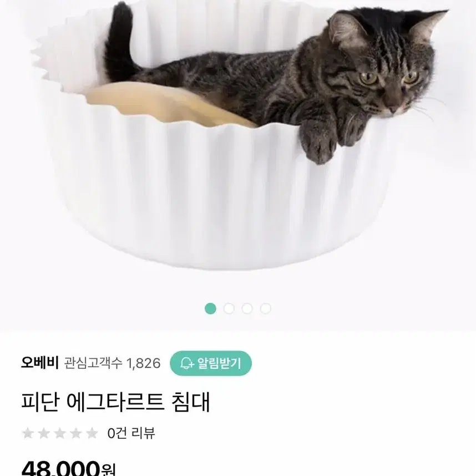Tap the fourth rating star
Screen dimensions: 476x476
click(x=76, y=433)
